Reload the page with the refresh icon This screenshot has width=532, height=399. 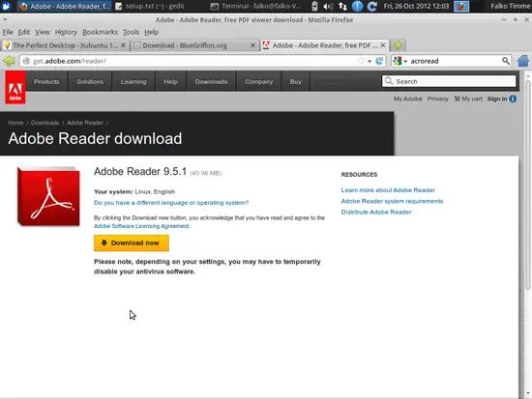(379, 61)
